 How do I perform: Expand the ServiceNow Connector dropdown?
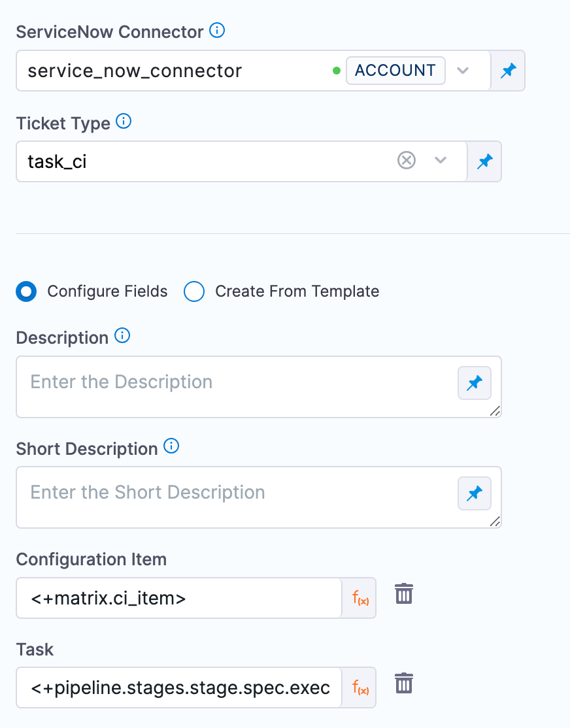coord(463,71)
